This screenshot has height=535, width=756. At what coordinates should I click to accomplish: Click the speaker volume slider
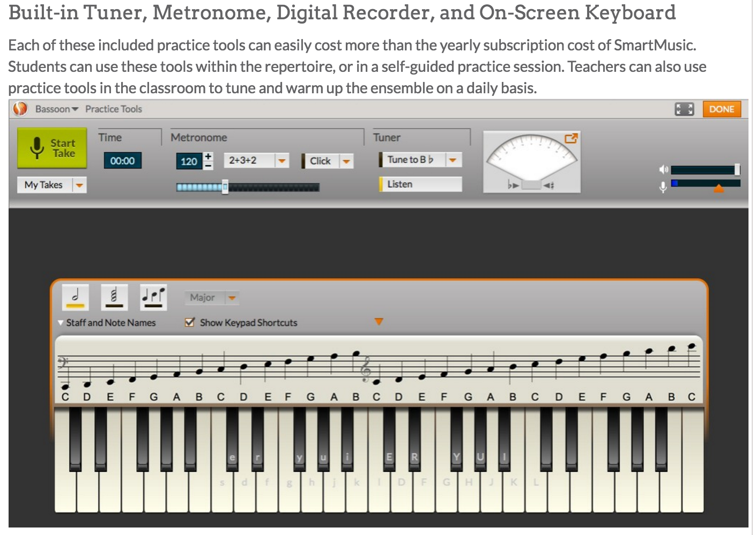pyautogui.click(x=706, y=170)
